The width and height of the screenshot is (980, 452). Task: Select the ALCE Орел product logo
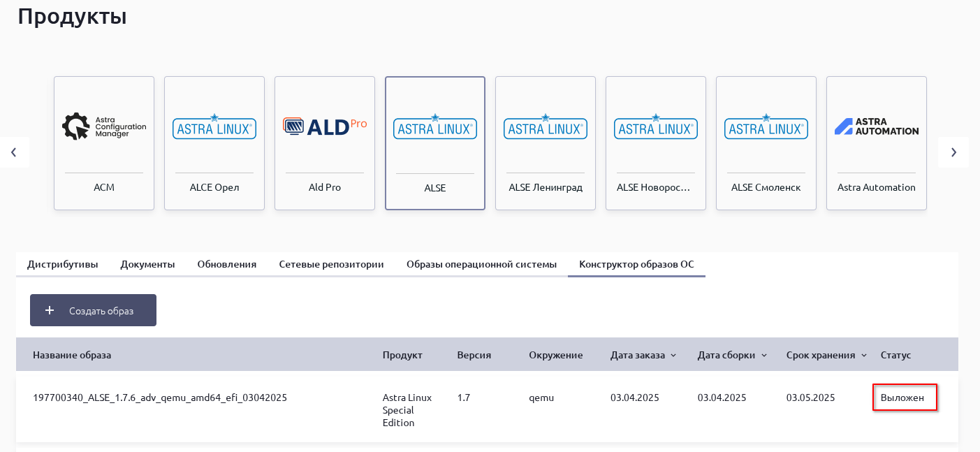click(214, 126)
